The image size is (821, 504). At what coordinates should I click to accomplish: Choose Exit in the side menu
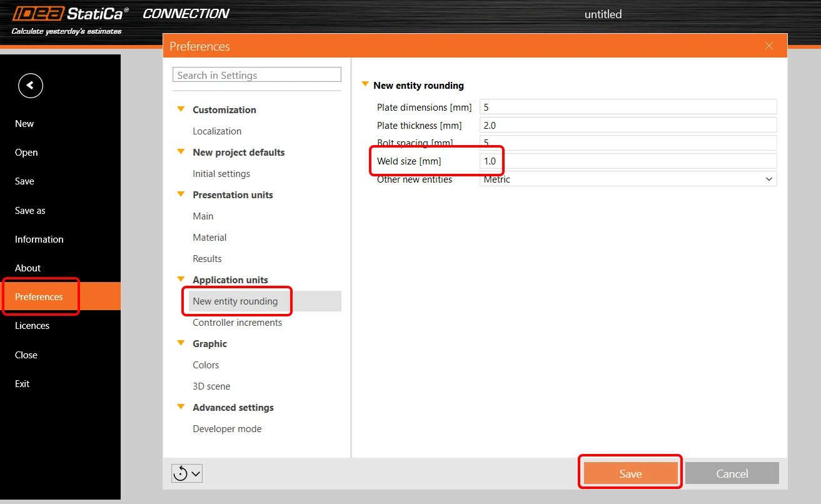(22, 383)
